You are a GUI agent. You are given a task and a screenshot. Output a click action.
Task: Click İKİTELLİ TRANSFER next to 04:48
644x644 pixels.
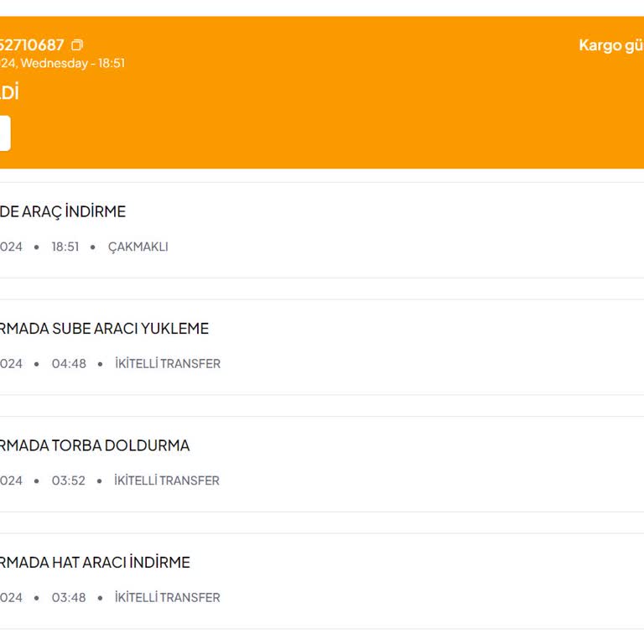(x=168, y=364)
